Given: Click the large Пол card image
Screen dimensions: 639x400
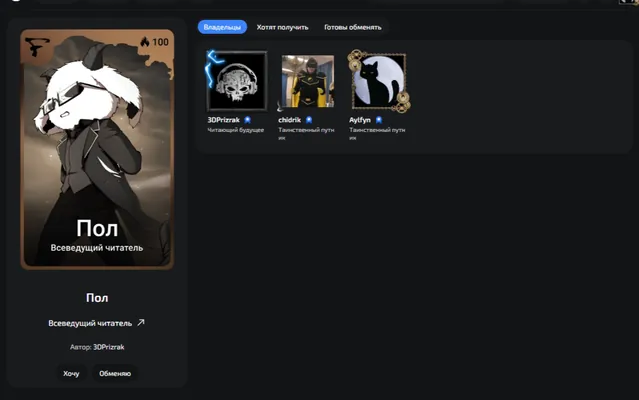Looking at the screenshot, I should click(x=97, y=149).
